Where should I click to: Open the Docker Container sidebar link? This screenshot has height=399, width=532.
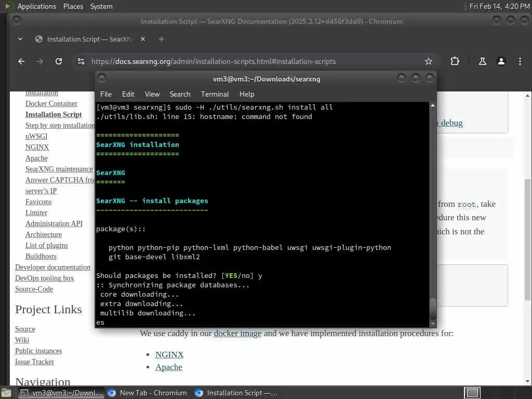click(51, 103)
